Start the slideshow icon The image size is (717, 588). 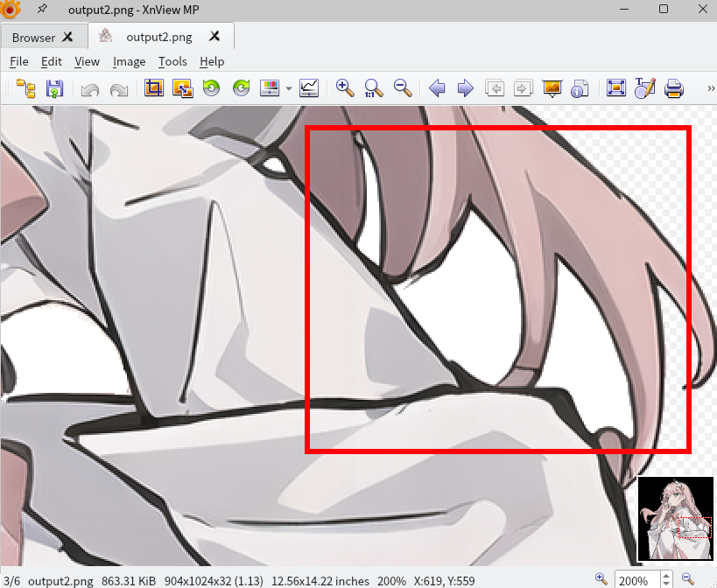pyautogui.click(x=552, y=88)
